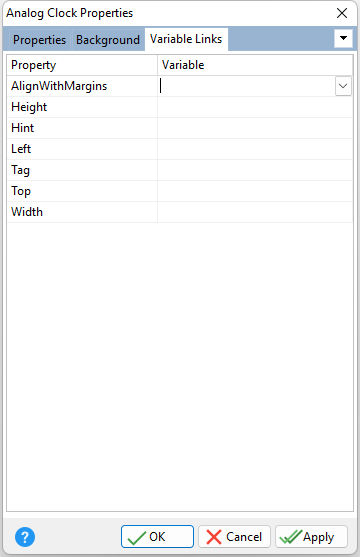Open the tab list dropdown arrow
Viewport: 360px width, 557px height.
(x=343, y=38)
